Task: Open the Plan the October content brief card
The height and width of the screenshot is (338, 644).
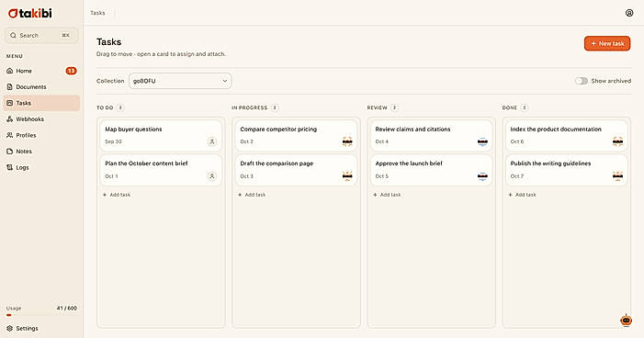Action: click(161, 170)
